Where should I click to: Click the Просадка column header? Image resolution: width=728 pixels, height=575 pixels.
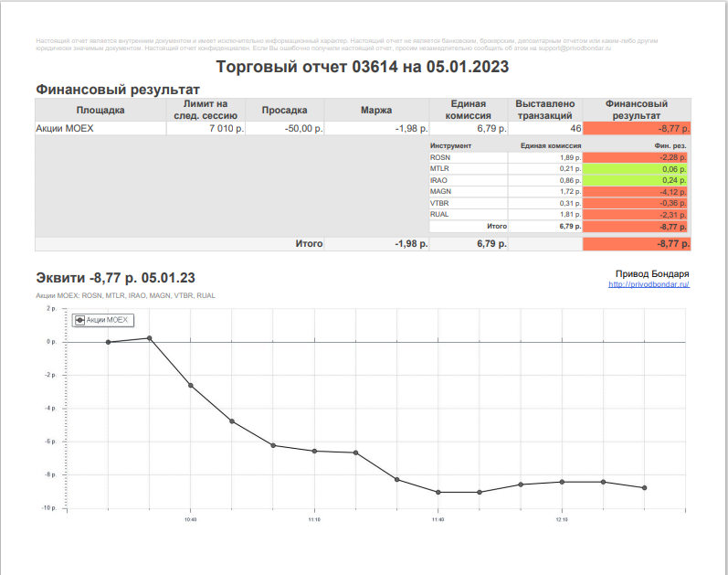point(284,111)
